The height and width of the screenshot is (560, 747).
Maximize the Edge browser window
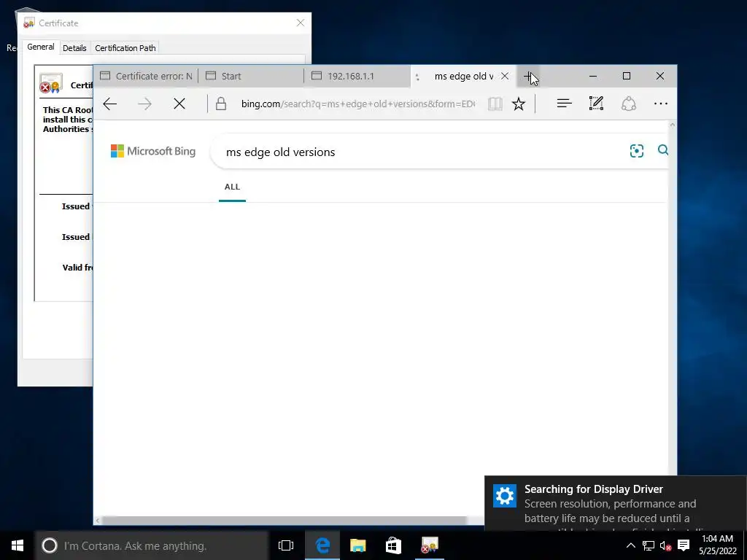pyautogui.click(x=627, y=76)
